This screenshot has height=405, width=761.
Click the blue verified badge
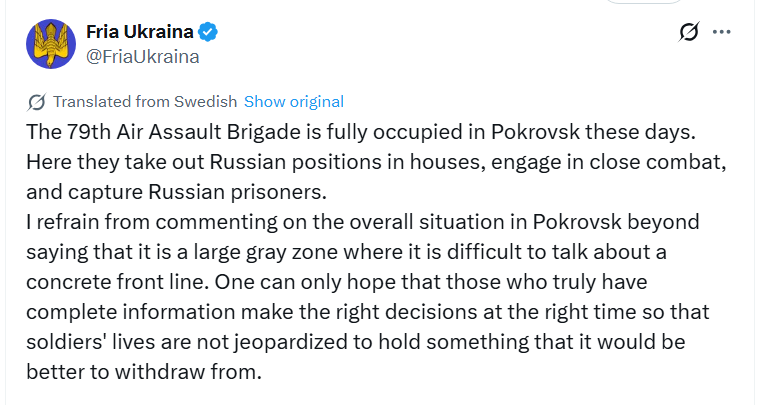[x=210, y=32]
